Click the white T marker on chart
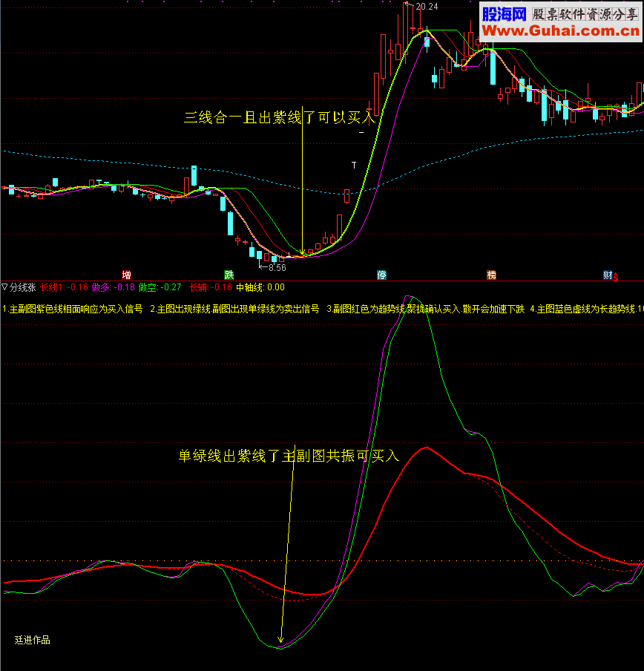 click(x=354, y=165)
